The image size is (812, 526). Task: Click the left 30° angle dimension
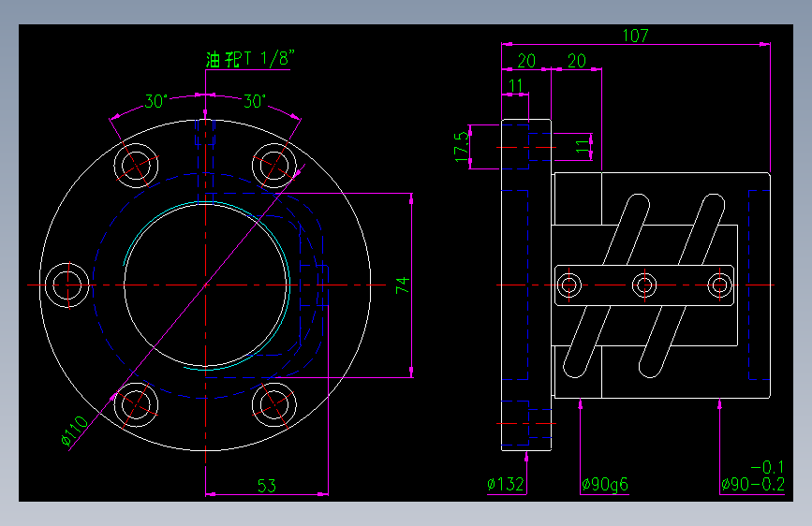click(155, 101)
